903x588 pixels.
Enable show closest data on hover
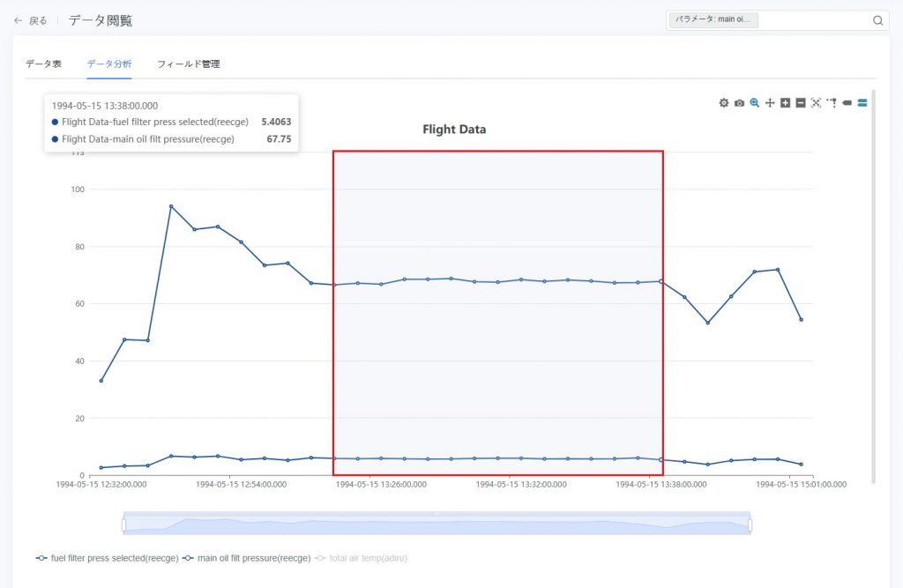pos(847,103)
